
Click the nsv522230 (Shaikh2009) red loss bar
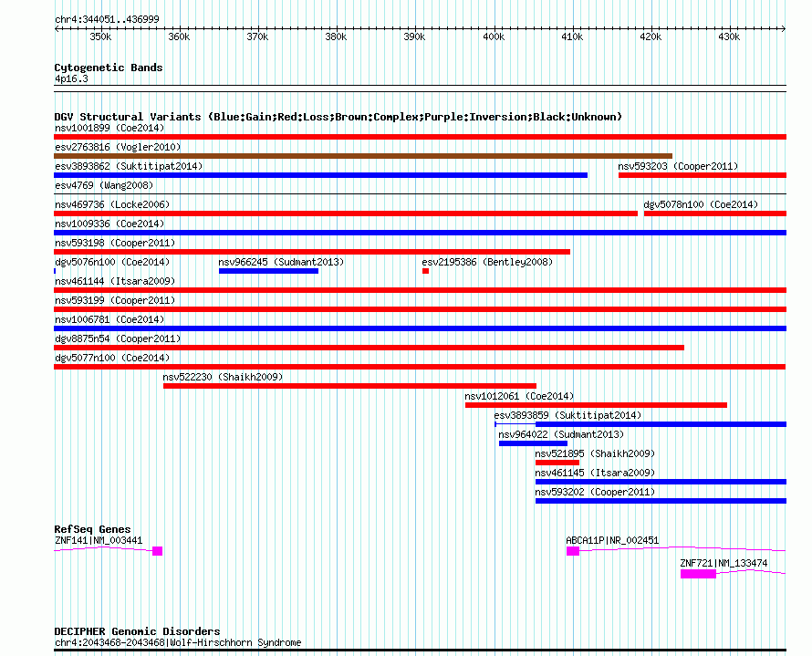(350, 386)
